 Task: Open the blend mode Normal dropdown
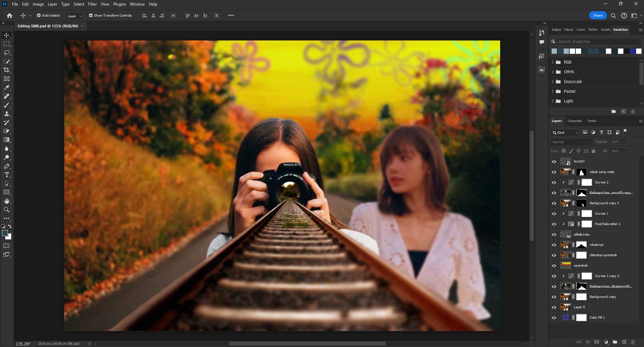(x=571, y=142)
